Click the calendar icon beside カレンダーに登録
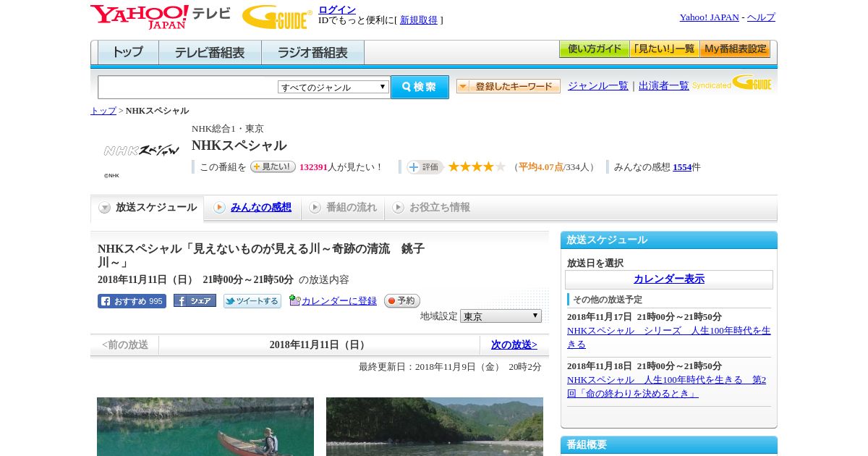868x456 pixels. [x=294, y=300]
